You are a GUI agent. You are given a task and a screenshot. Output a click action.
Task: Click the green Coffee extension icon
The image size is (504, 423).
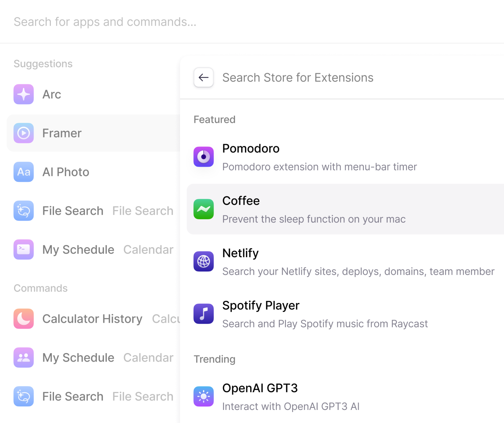(x=204, y=209)
